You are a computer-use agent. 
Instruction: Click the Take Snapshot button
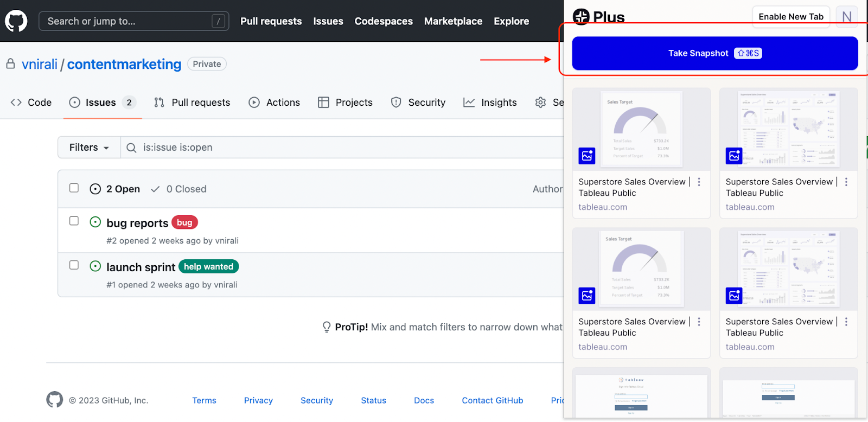tap(715, 53)
